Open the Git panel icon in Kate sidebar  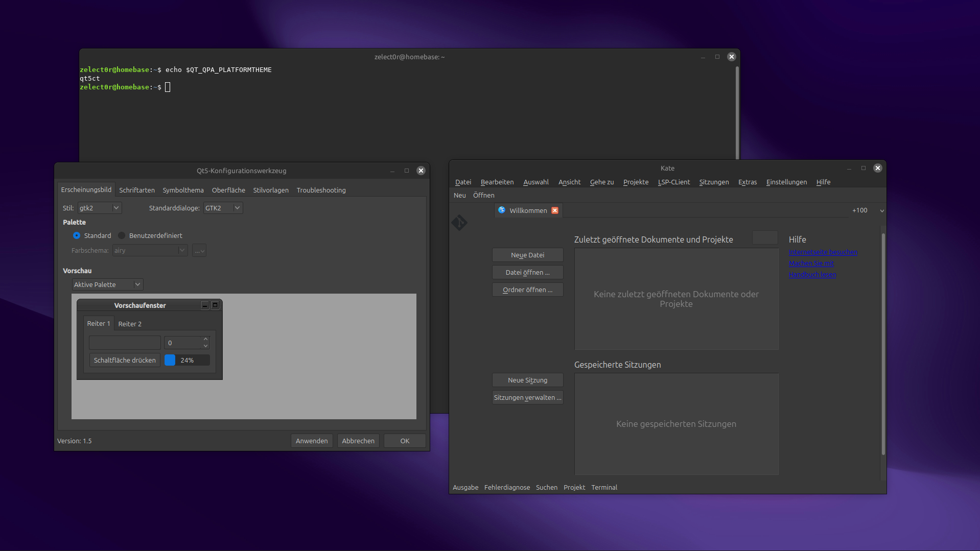(x=459, y=223)
